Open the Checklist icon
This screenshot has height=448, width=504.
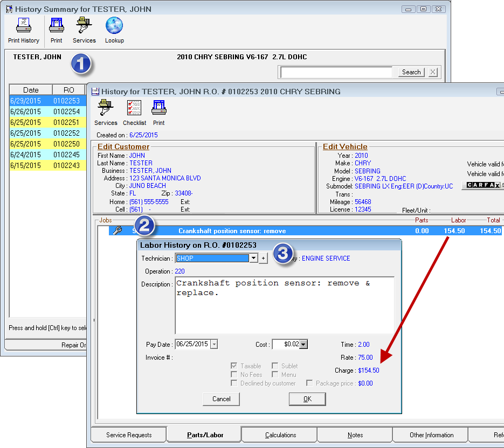click(x=134, y=112)
